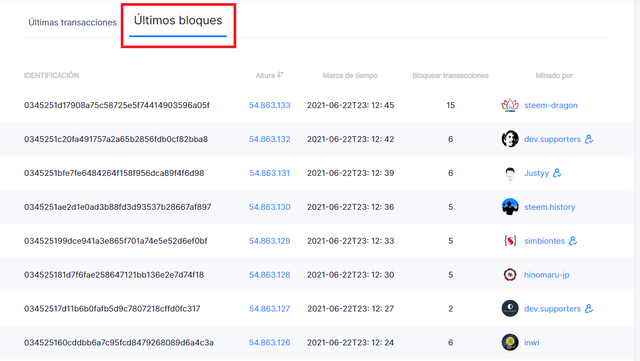Open block height 54.863.126
Screen dimensions: 640x361
pos(270,343)
